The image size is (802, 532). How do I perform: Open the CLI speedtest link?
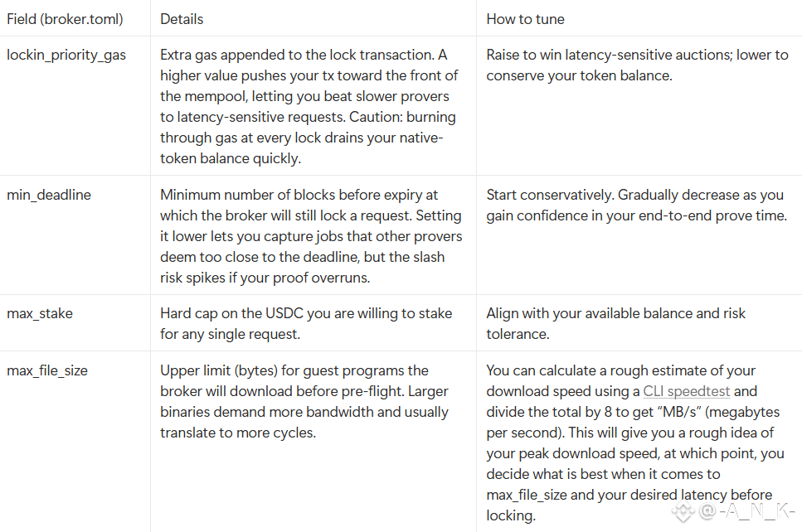686,391
